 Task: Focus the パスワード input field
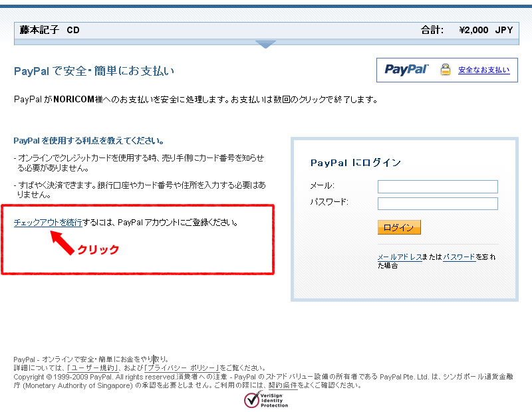point(438,203)
